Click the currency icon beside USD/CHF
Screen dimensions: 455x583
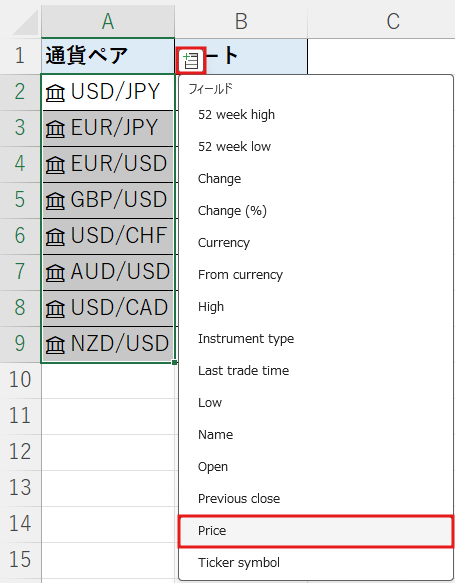click(55, 236)
